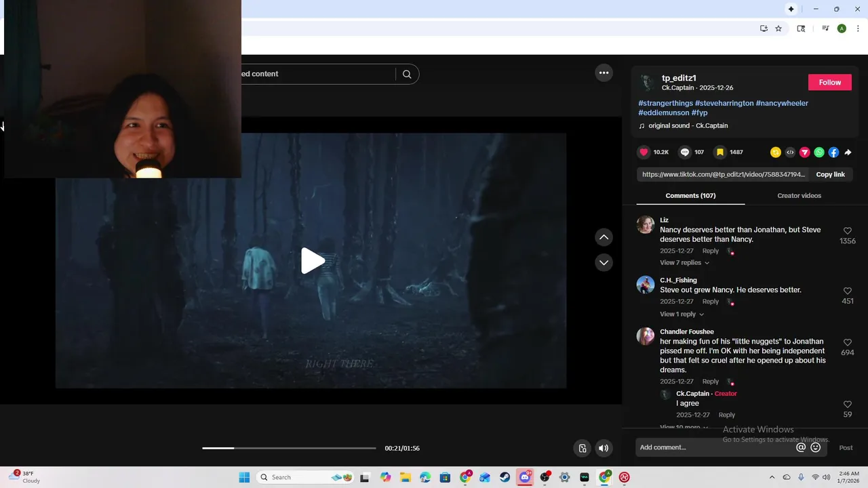This screenshot has height=488, width=868.
Task: Open the Gemini sparkle button in Chrome
Action: pyautogui.click(x=791, y=9)
